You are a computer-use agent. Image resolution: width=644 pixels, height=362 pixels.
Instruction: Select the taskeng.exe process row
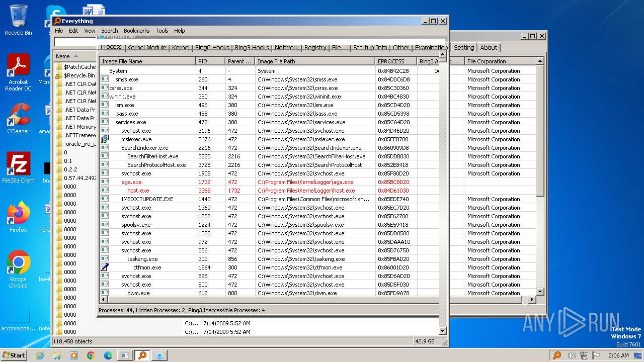point(269,259)
